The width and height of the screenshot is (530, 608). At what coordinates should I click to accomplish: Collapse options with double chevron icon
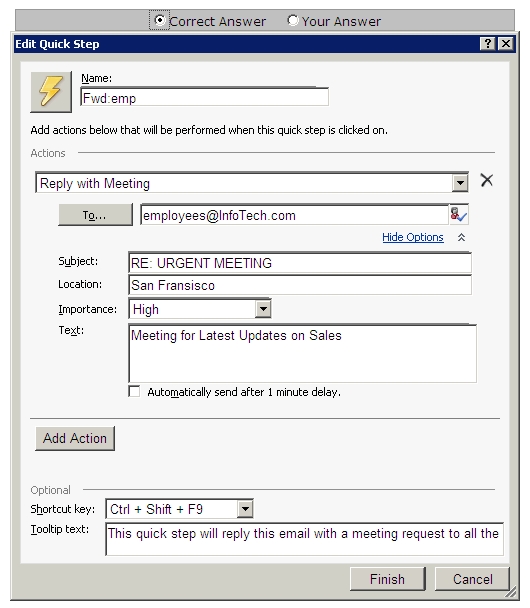pyautogui.click(x=461, y=237)
